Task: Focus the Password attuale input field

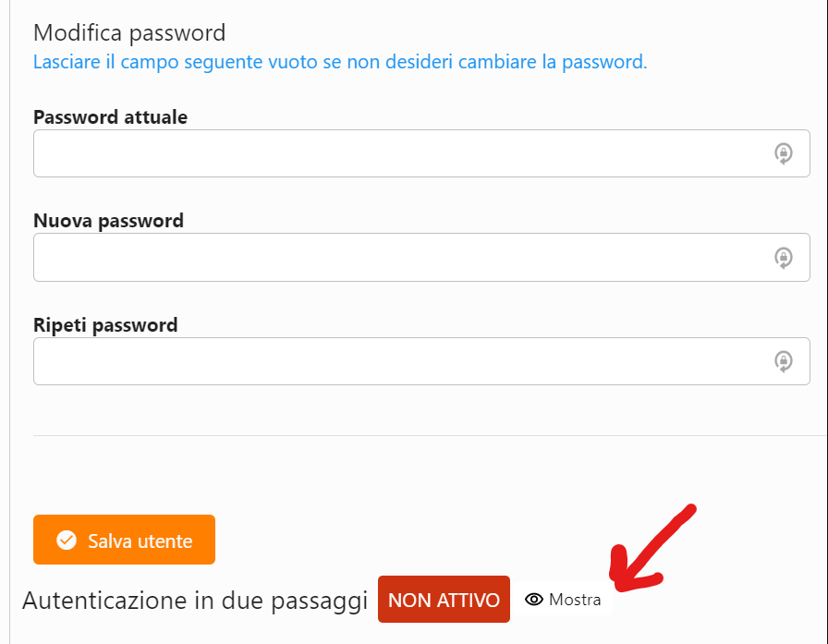Action: tap(397, 153)
